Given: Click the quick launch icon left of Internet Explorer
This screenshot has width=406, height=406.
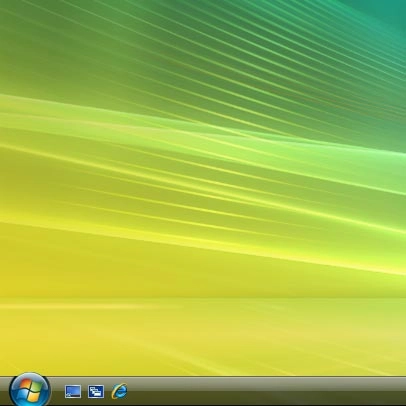Looking at the screenshot, I should tap(96, 392).
